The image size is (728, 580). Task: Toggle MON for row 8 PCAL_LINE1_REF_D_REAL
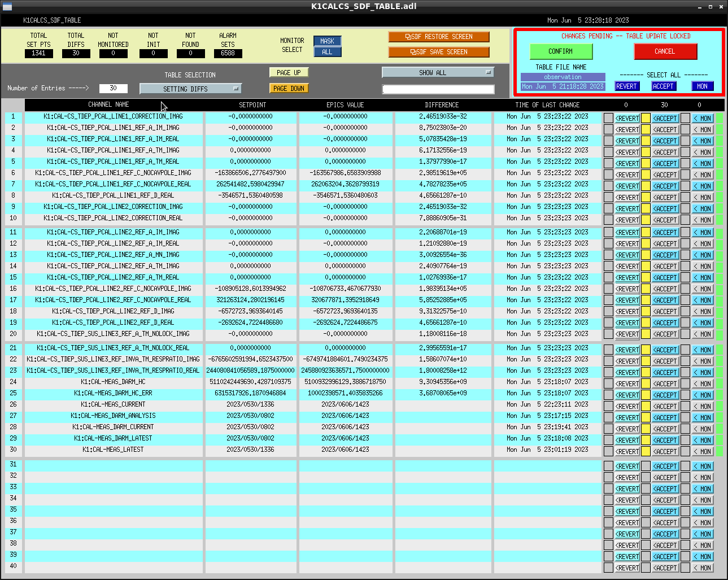(703, 198)
